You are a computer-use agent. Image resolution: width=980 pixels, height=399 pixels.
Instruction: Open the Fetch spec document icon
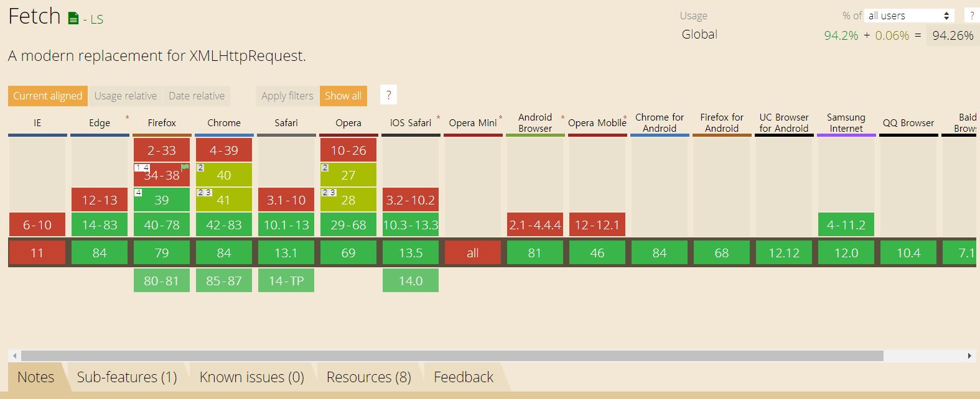tap(73, 19)
